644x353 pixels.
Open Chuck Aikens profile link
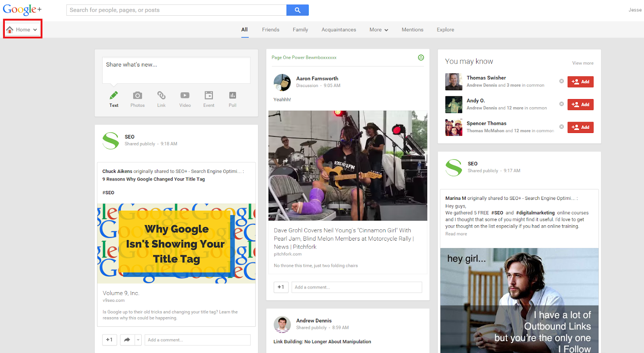coord(117,171)
